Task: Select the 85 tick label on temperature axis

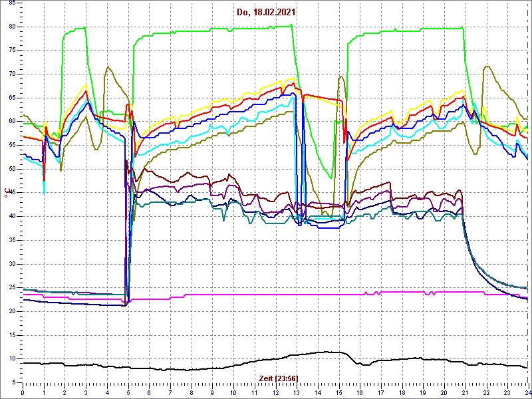Action: pyautogui.click(x=11, y=3)
